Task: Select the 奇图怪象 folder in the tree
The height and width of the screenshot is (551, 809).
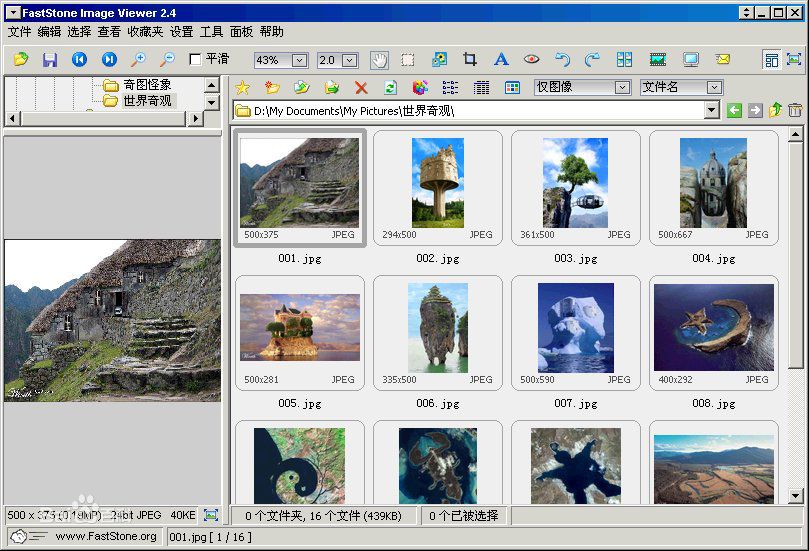Action: 147,85
